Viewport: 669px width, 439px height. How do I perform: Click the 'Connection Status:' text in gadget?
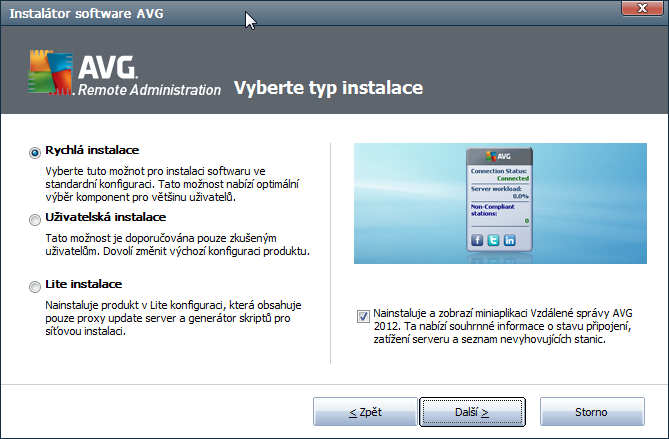(x=498, y=171)
